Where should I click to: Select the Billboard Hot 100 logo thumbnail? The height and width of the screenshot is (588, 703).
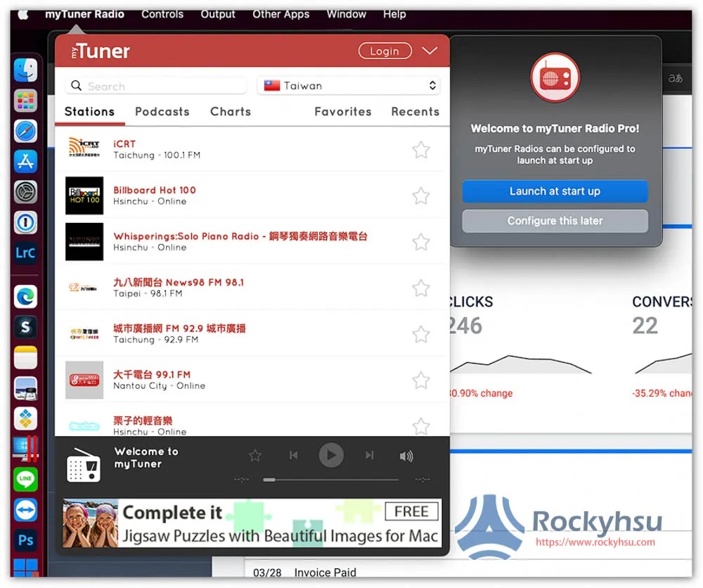(x=84, y=196)
